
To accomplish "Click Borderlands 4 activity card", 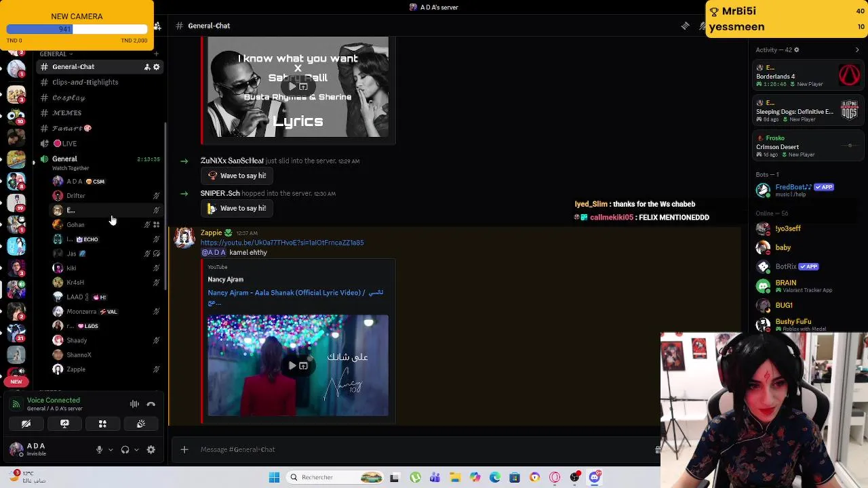I will [807, 75].
